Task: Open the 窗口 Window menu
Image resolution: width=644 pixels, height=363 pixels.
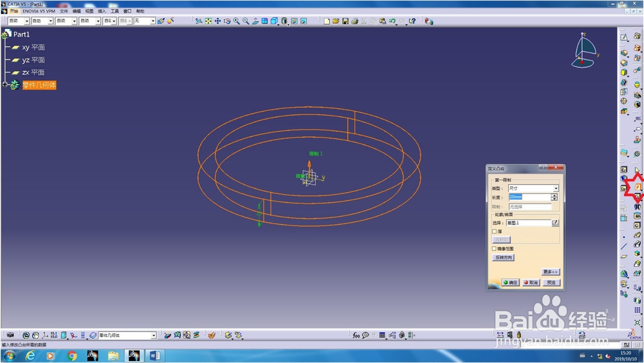Action: point(128,11)
